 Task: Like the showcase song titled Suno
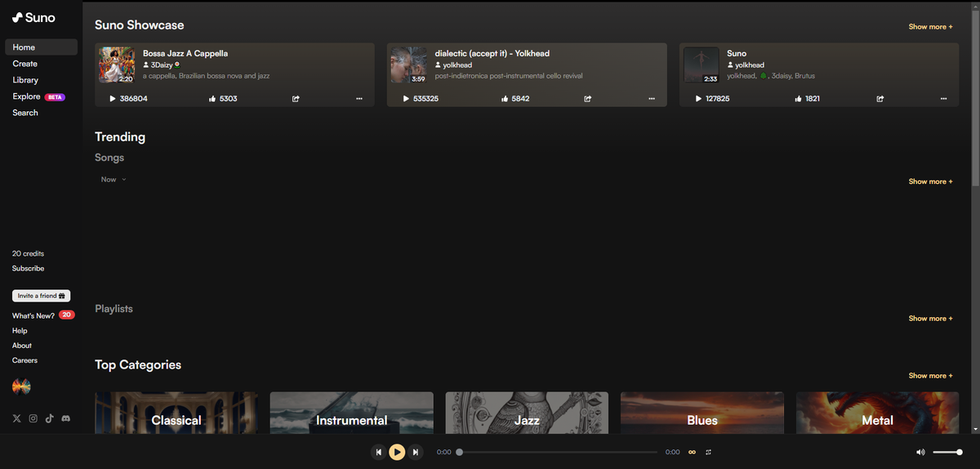[x=798, y=99]
